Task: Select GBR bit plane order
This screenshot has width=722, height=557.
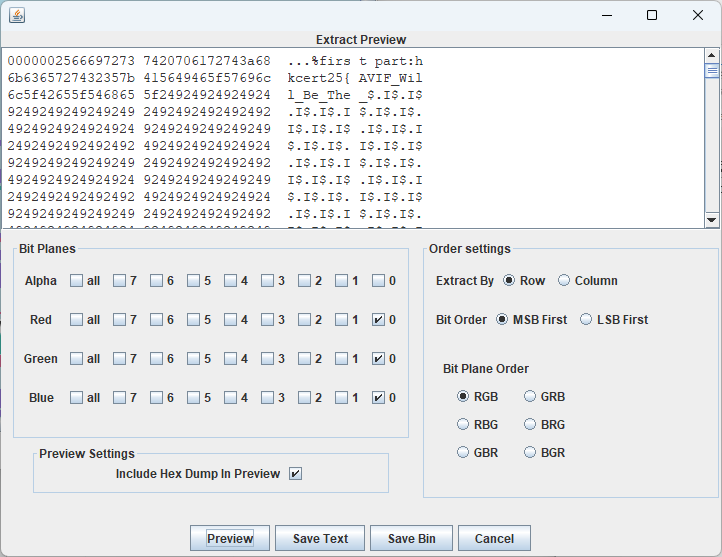Action: click(463, 453)
